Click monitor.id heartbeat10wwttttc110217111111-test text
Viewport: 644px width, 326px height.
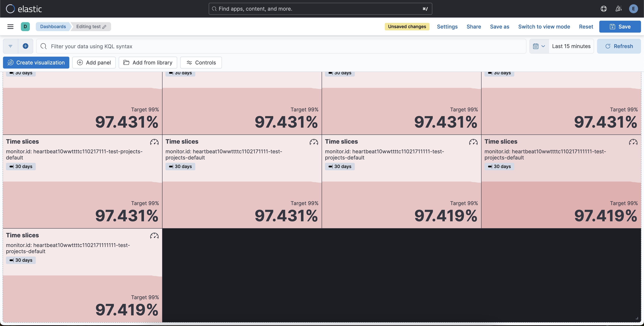point(545,154)
